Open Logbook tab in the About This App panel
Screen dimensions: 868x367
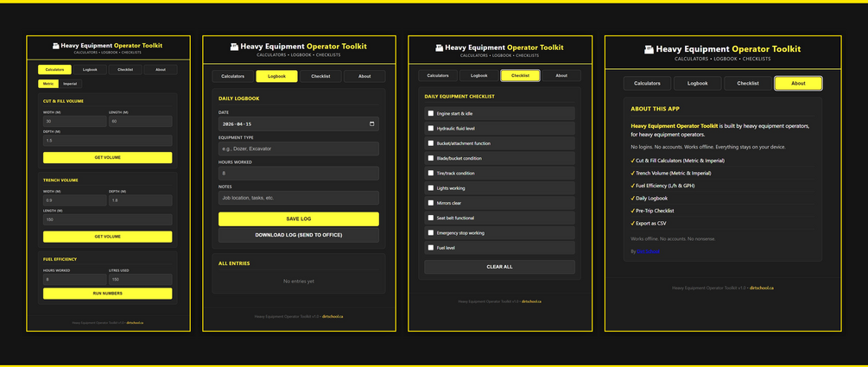[x=698, y=84]
